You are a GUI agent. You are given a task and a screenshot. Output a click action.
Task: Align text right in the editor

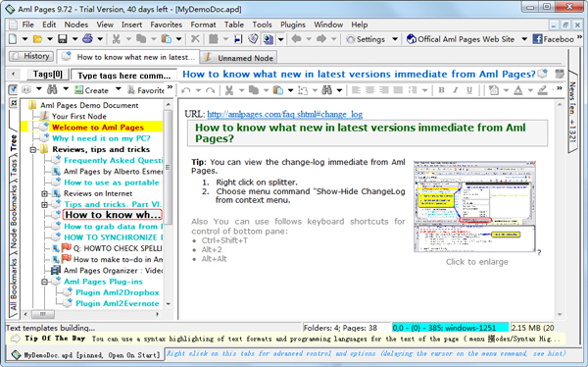click(x=383, y=90)
